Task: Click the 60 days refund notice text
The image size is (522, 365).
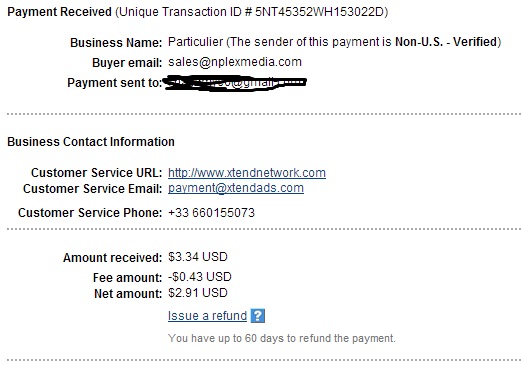Action: (x=282, y=338)
